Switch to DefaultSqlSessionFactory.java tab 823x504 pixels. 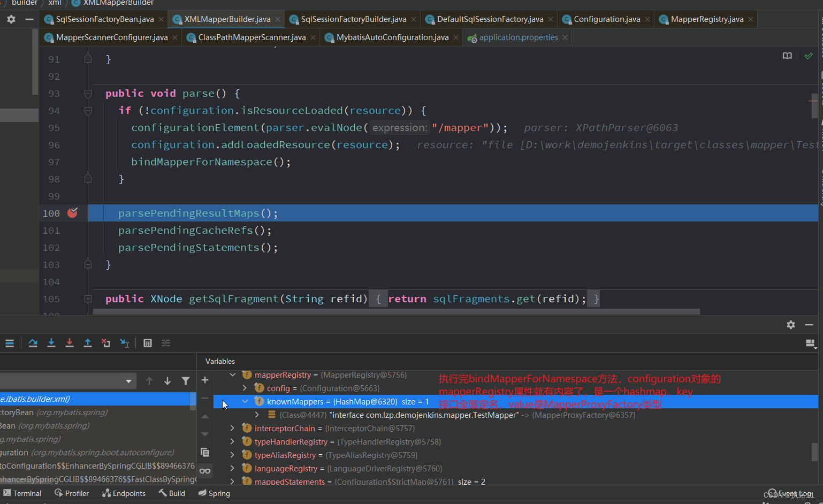(490, 19)
